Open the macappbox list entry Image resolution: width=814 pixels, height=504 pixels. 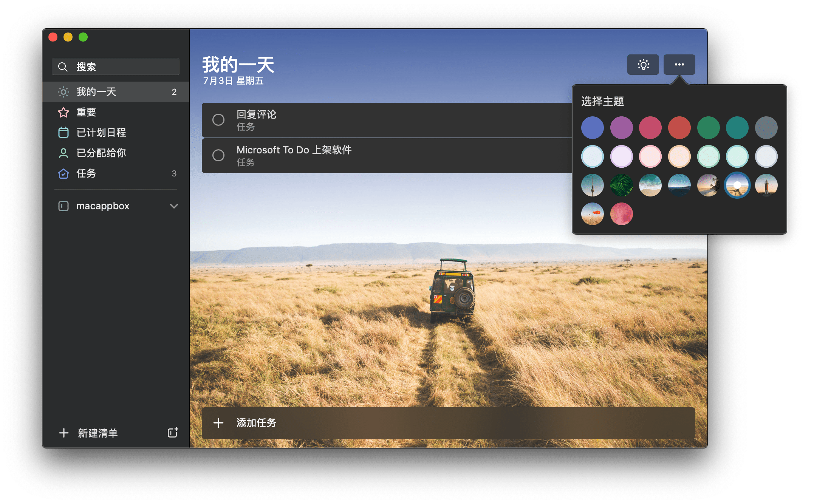pos(103,206)
